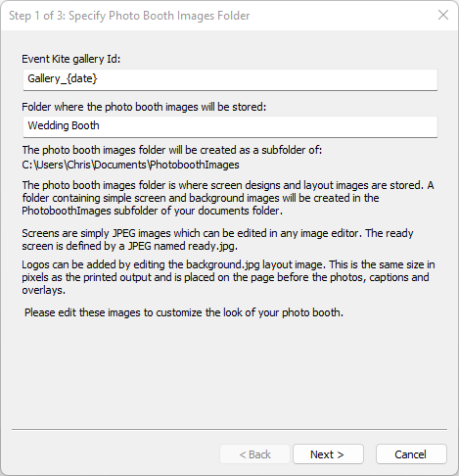
Task: Click the 'ready.jpg' filename in the text
Action: click(212, 246)
